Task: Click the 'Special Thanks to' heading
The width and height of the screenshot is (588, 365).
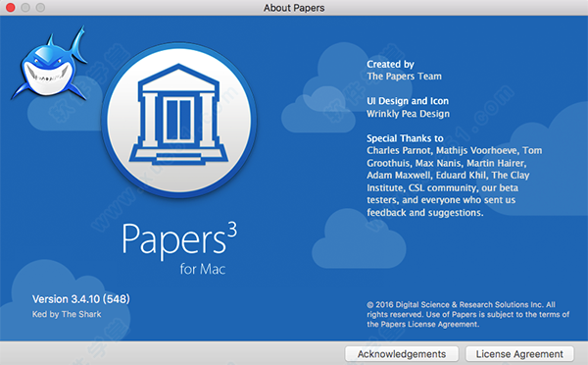Action: tap(405, 138)
